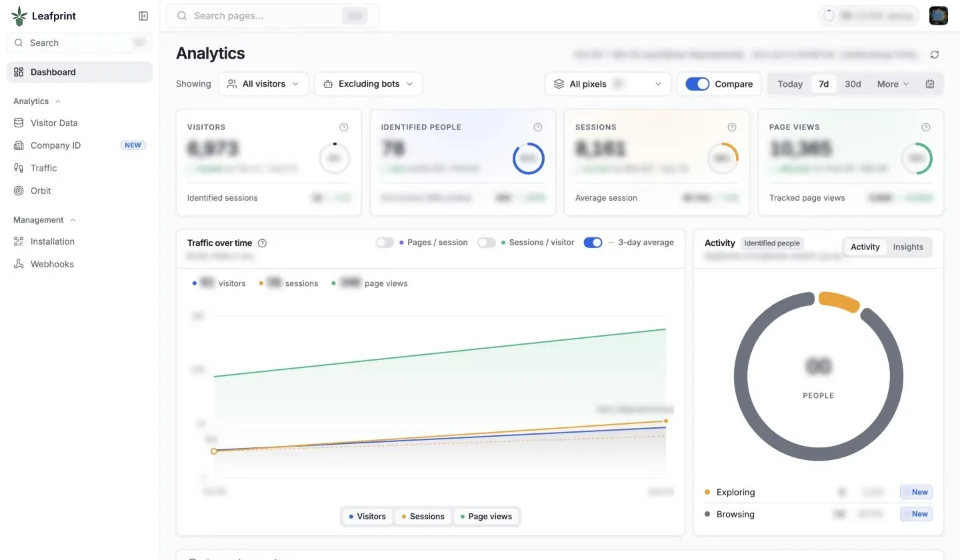Open Installation under Management

tap(79, 241)
